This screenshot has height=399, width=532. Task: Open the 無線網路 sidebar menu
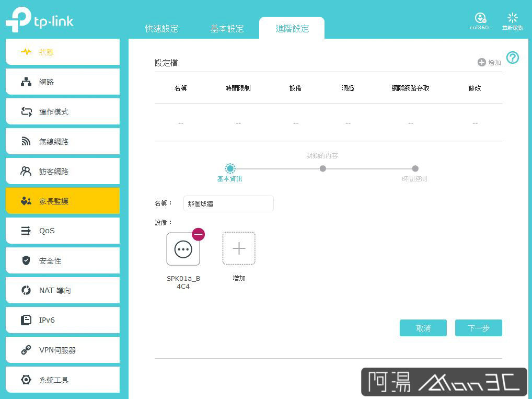[x=63, y=141]
